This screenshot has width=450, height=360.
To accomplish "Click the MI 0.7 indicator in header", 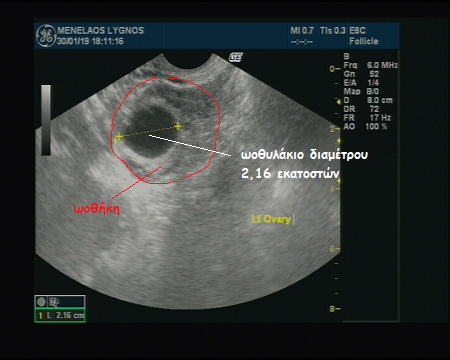I will (x=302, y=31).
